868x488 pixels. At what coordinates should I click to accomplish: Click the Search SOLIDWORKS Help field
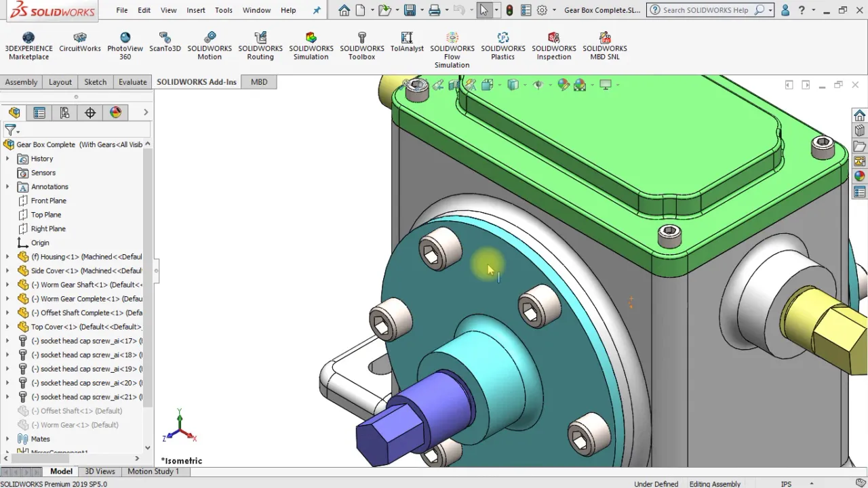(707, 10)
